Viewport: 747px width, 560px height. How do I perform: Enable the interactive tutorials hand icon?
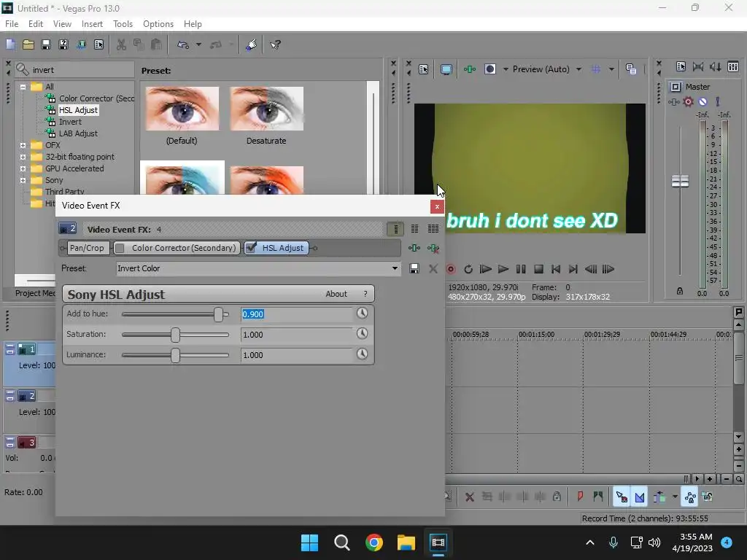(251, 44)
